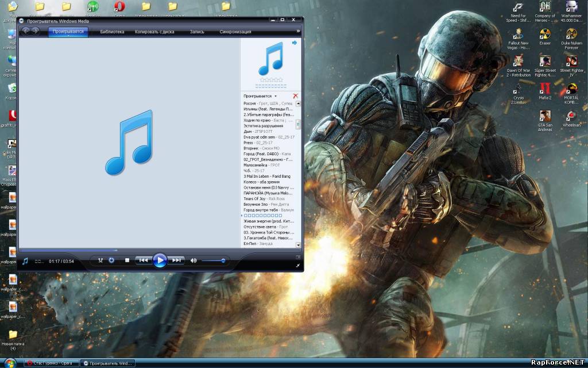The height and width of the screenshot is (368, 588).
Task: Open Fallout New Vegas desktop shortcut
Action: (519, 39)
